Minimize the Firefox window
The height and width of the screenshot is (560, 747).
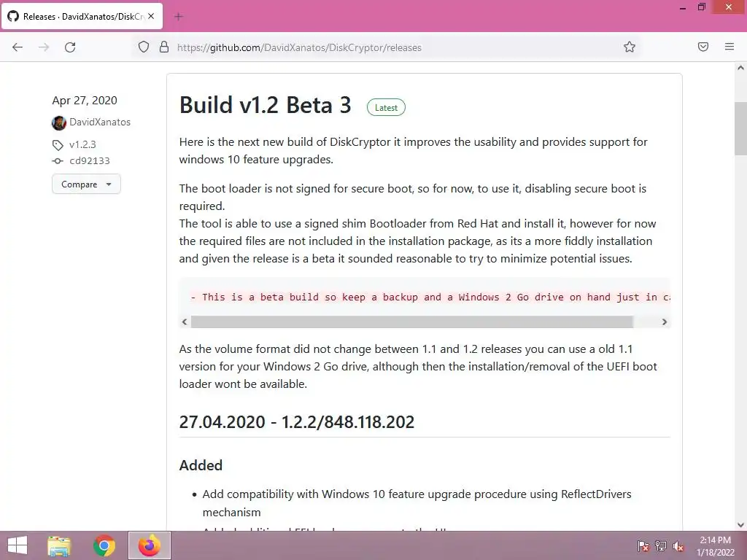pyautogui.click(x=683, y=7)
